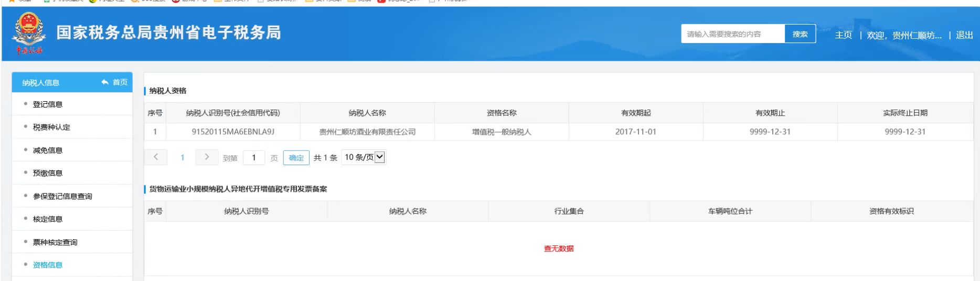The image size is (980, 281).
Task: Open 减免信息 sidebar item
Action: 48,150
